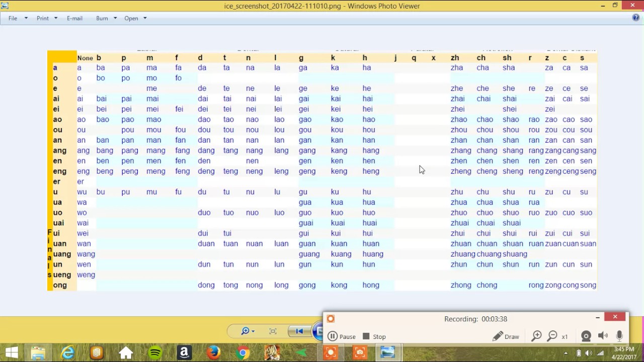644x362 pixels.
Task: Click the x1 zoom level indicator
Action: (x=565, y=337)
